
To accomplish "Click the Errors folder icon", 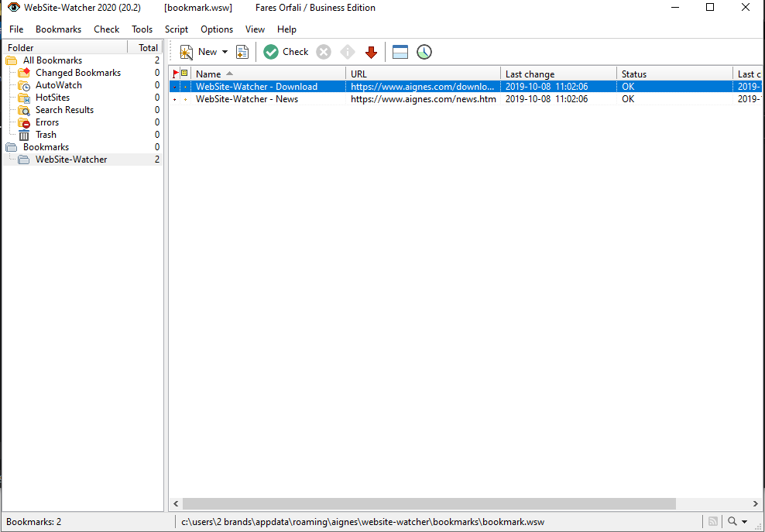I will click(24, 123).
